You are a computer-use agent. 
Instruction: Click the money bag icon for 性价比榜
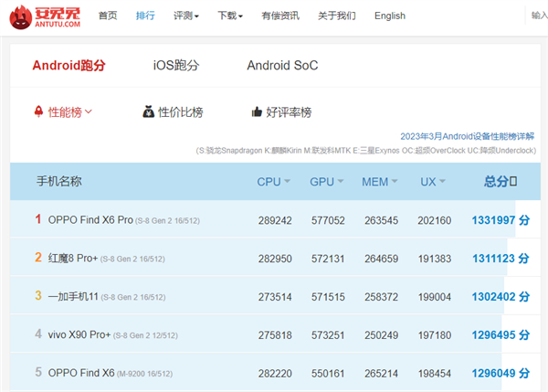(x=149, y=111)
